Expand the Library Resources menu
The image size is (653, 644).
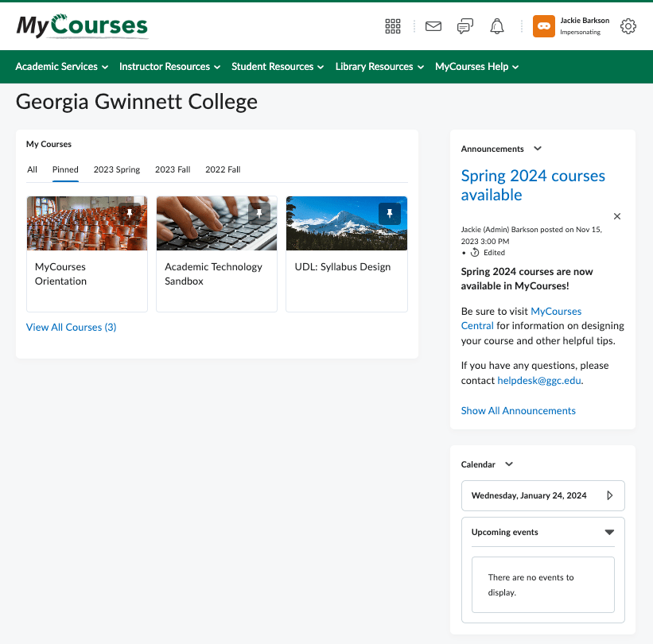[x=379, y=67]
